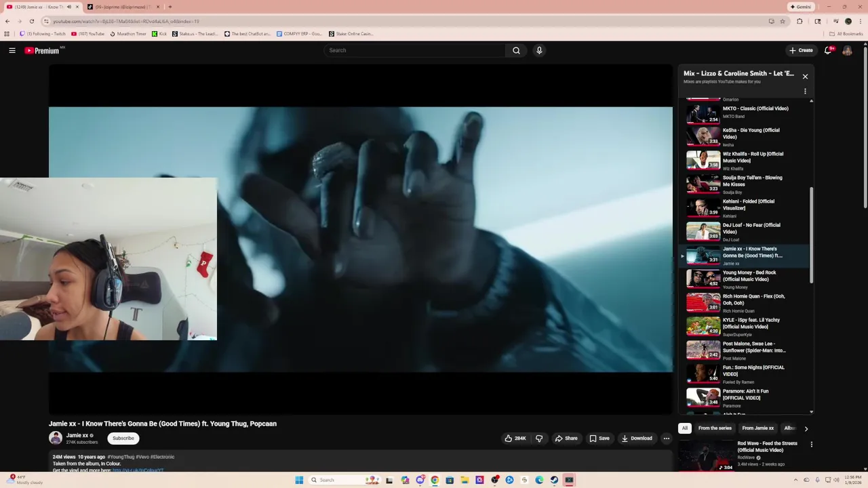Play Kehlani - Folded in playlist
This screenshot has width=868, height=488.
[745, 208]
